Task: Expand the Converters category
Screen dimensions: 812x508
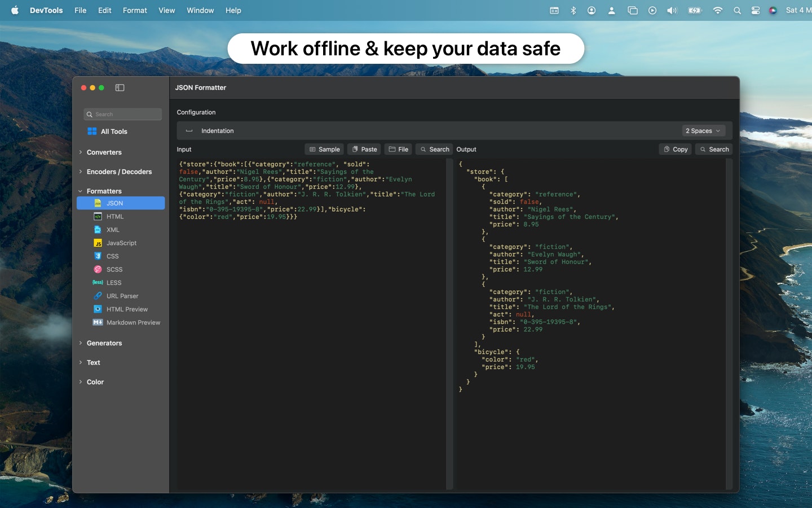Action: click(81, 152)
